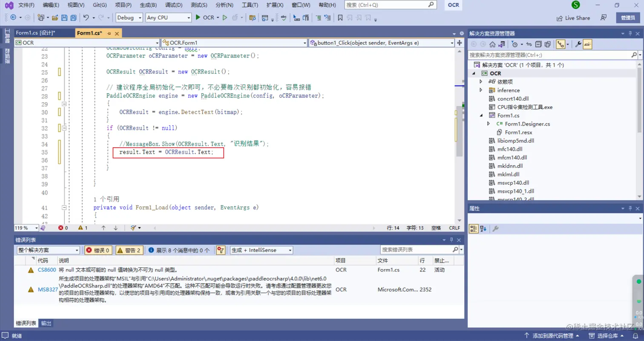Expand the inference folder node
The height and width of the screenshot is (341, 644).
coord(481,90)
